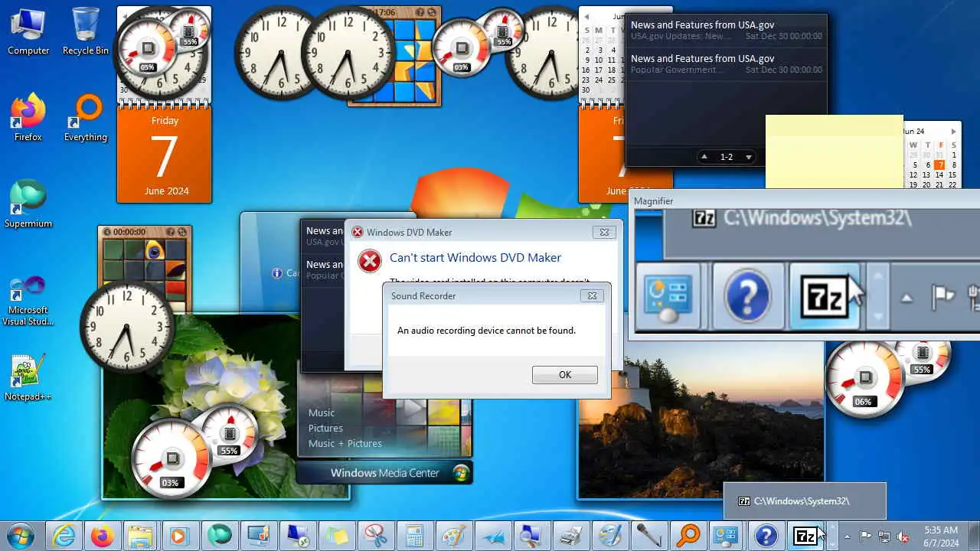The width and height of the screenshot is (980, 551).
Task: Open Paint palette icon in taskbar
Action: point(454,536)
